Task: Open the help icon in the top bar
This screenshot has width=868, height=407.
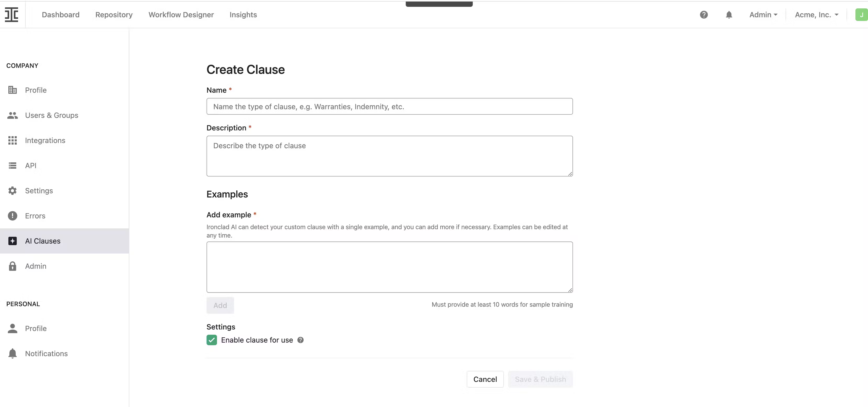Action: (704, 14)
